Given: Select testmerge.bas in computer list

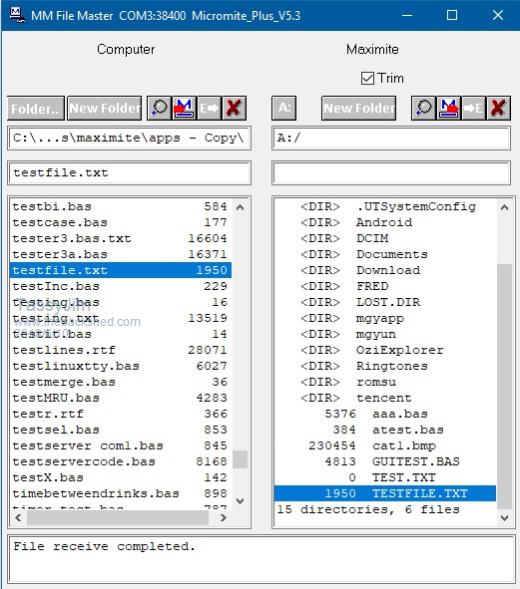Looking at the screenshot, I should 120,382.
